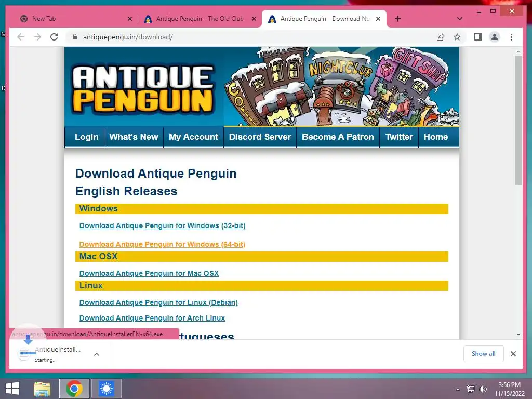Screen dimensions: 532x399
Task: Close the Download Now tab
Action: tap(378, 19)
